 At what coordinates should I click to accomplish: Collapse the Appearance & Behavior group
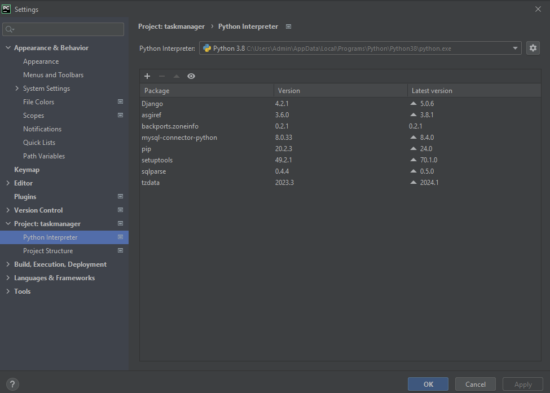pyautogui.click(x=8, y=48)
